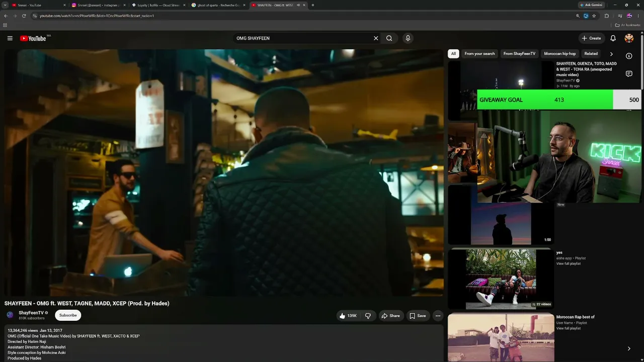Close the Snnsei - YouTube tab

[x=64, y=5]
